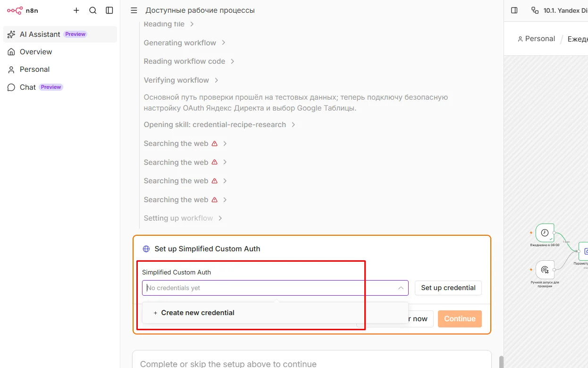588x368 pixels.
Task: Select the Ручной запуск для проверки node
Action: click(545, 270)
